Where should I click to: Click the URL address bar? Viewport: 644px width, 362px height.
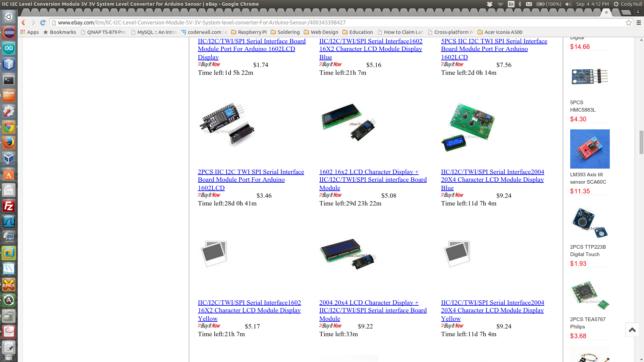pyautogui.click(x=337, y=22)
